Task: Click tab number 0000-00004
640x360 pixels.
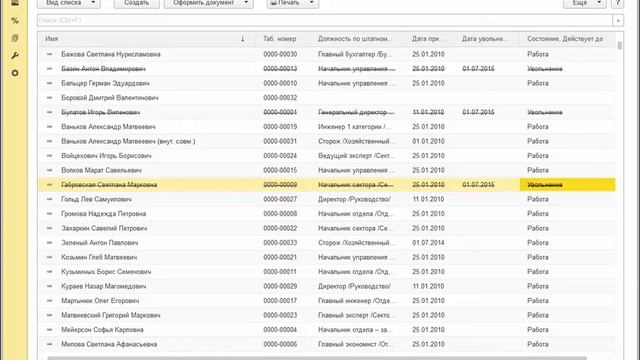Action: pyautogui.click(x=280, y=329)
